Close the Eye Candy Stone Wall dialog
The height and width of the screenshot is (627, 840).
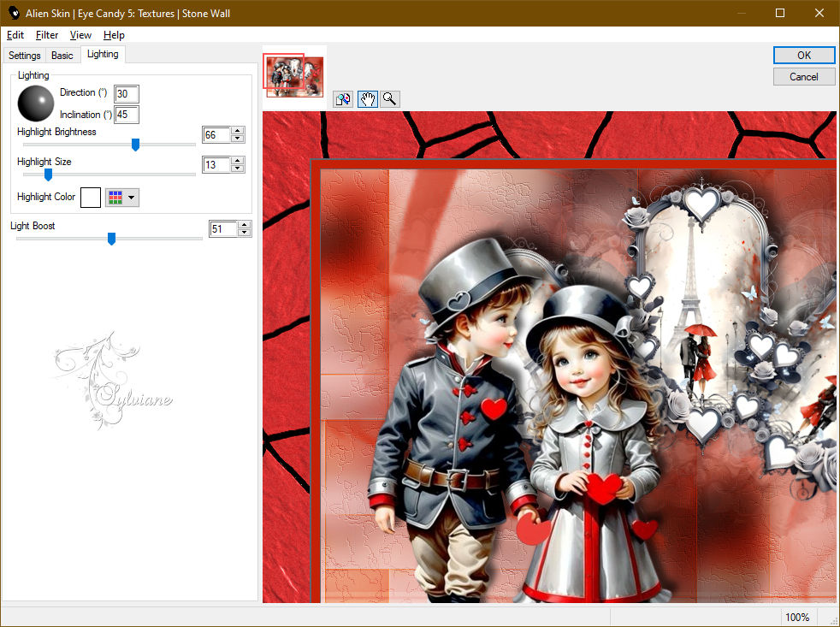819,13
